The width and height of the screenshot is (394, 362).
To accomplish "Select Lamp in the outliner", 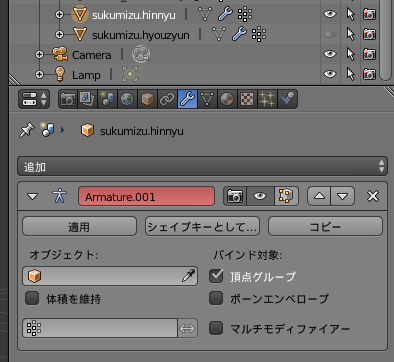I will coord(86,75).
